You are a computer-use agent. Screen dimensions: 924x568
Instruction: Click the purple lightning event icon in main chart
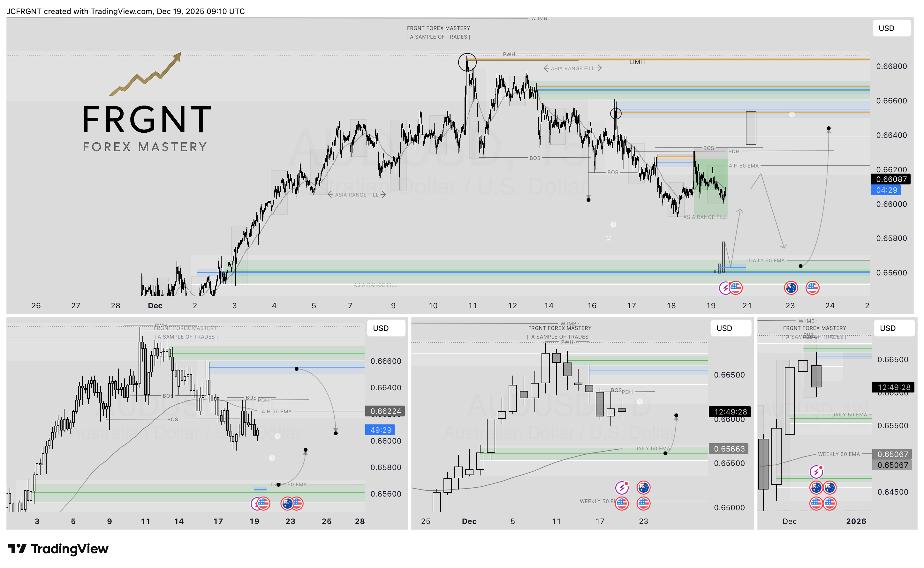pos(725,288)
